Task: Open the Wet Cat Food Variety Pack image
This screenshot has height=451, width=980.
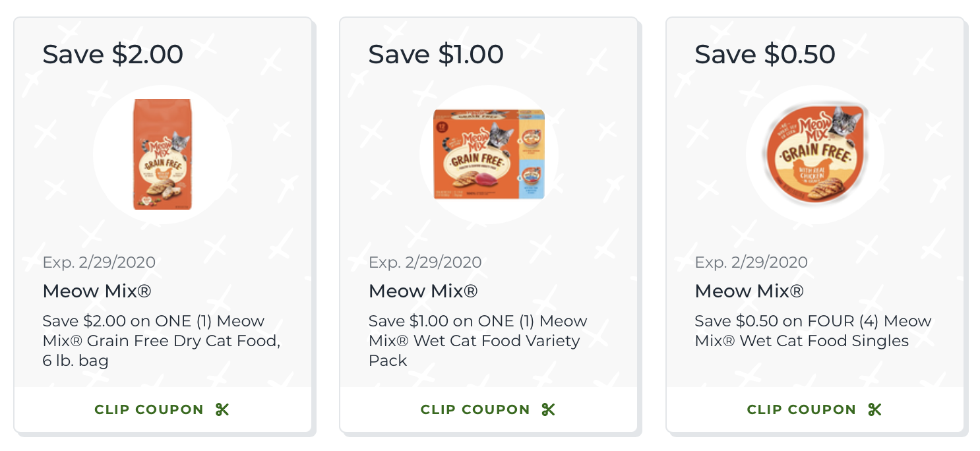Action: point(489,155)
